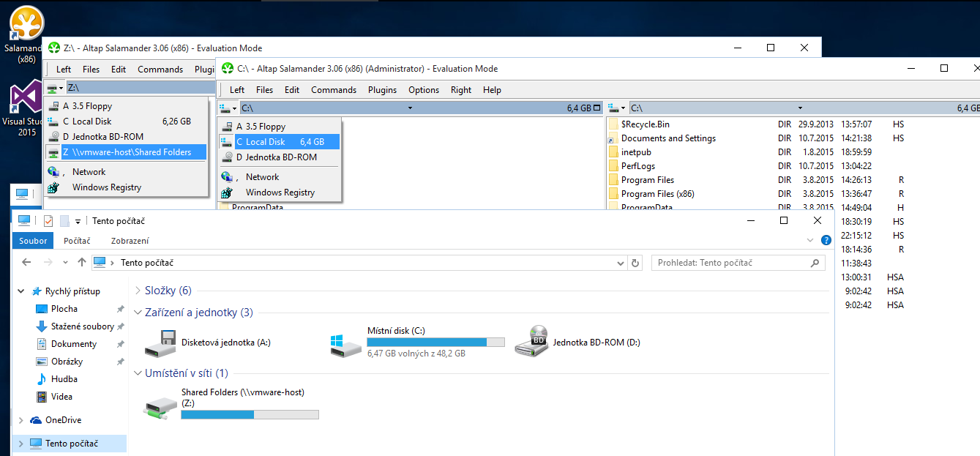Open Left menu in Z:\ Salamander window
This screenshot has height=456, width=980.
tap(64, 70)
